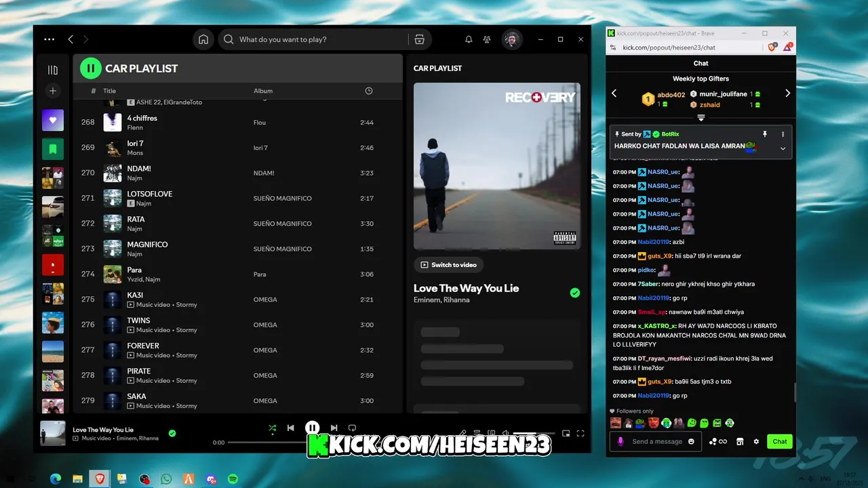Open 'SUEÑO MAGNIFICO' album link in MAGNIFICO row
This screenshot has width=868, height=488.
coord(283,249)
